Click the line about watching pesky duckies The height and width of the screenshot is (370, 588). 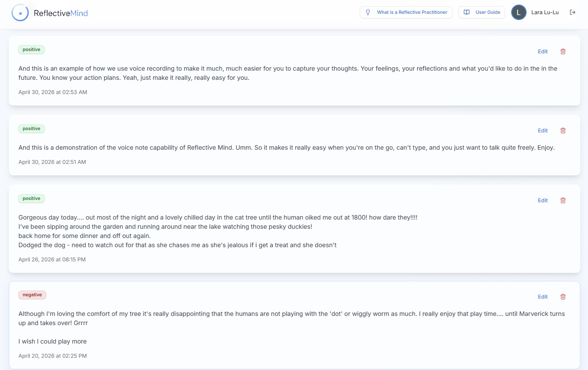(x=165, y=226)
